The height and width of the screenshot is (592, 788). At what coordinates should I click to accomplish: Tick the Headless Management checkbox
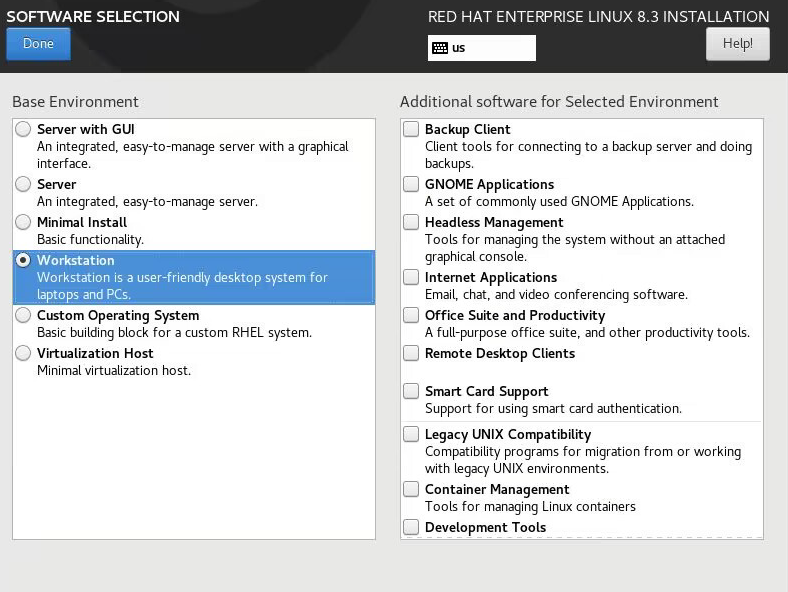tap(411, 222)
